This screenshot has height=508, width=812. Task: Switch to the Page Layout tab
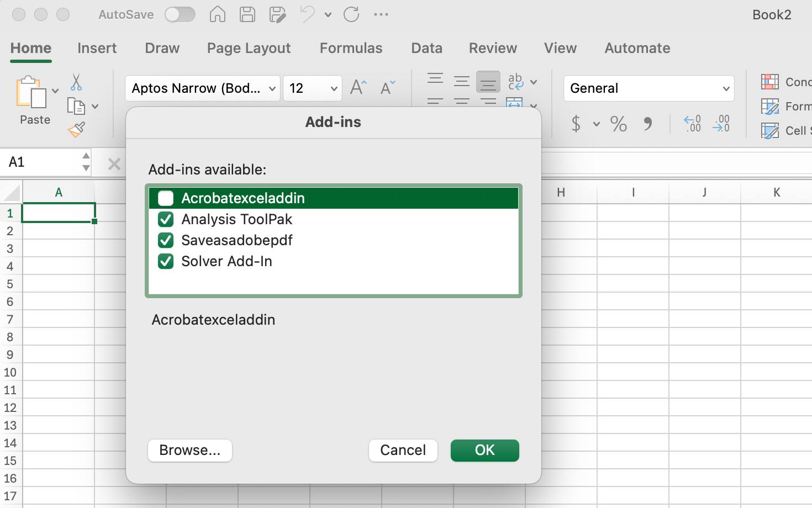coord(249,48)
